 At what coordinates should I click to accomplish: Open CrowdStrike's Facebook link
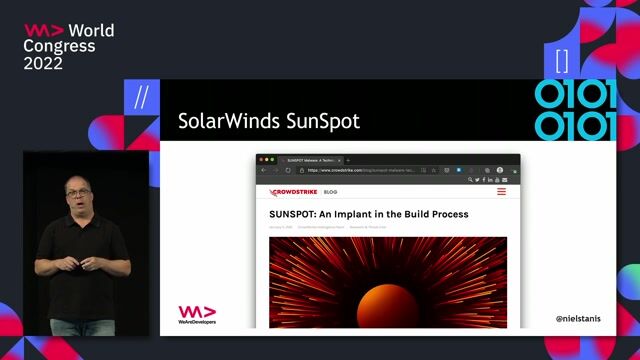coord(484,180)
